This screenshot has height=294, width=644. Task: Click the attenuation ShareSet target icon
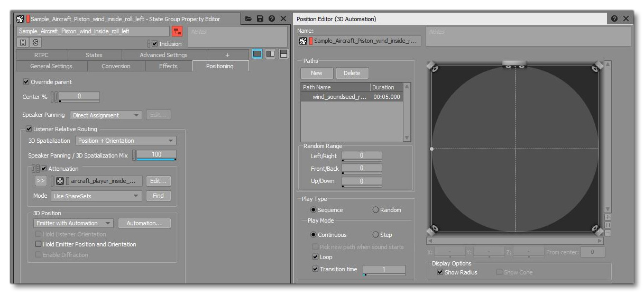(x=61, y=181)
